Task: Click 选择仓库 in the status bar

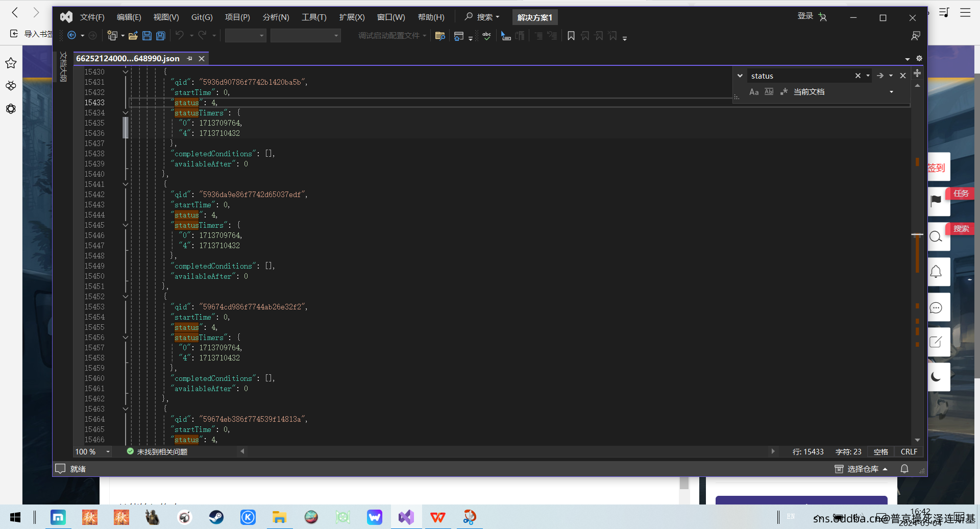Action: (862, 469)
